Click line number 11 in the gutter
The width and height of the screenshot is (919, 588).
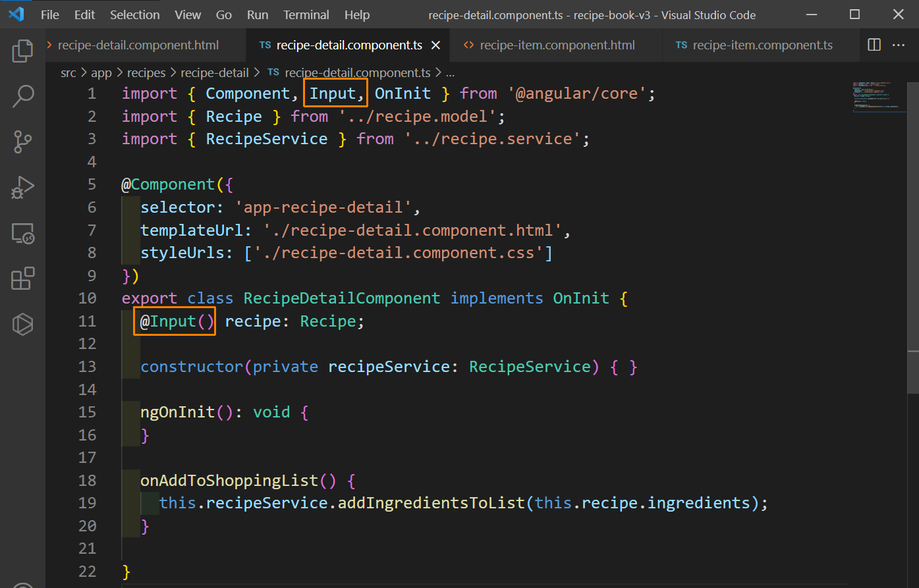[x=87, y=321]
